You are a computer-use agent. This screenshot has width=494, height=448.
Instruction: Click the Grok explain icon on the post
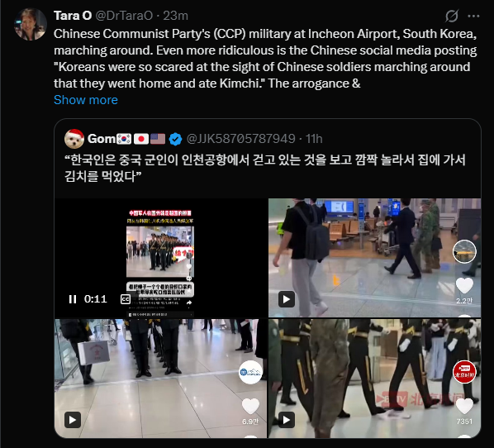(452, 16)
